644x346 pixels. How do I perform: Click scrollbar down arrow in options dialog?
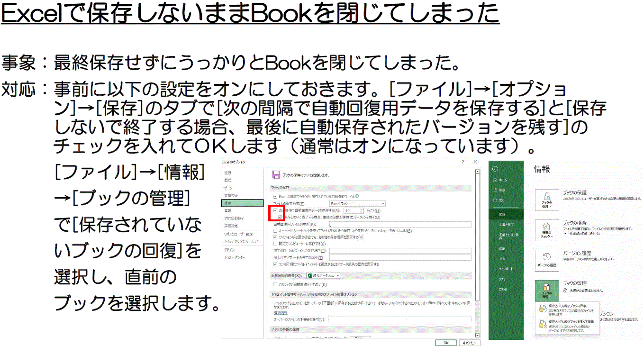pyautogui.click(x=477, y=336)
